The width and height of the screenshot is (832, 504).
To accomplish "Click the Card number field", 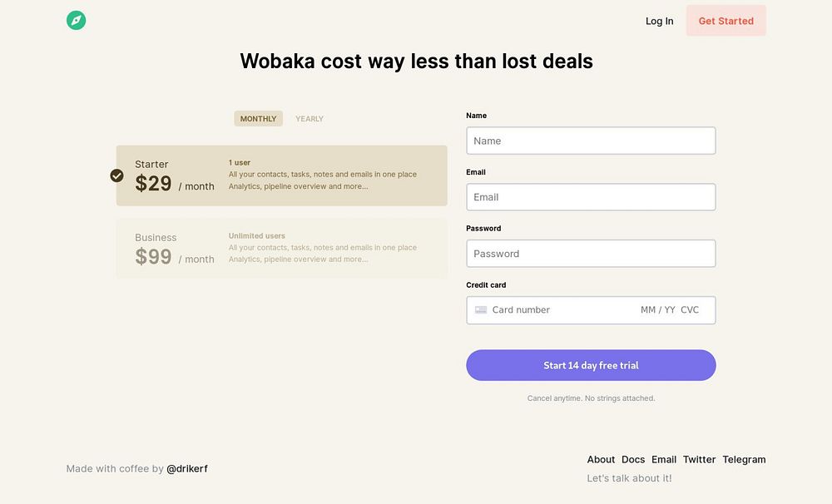I will pos(549,310).
